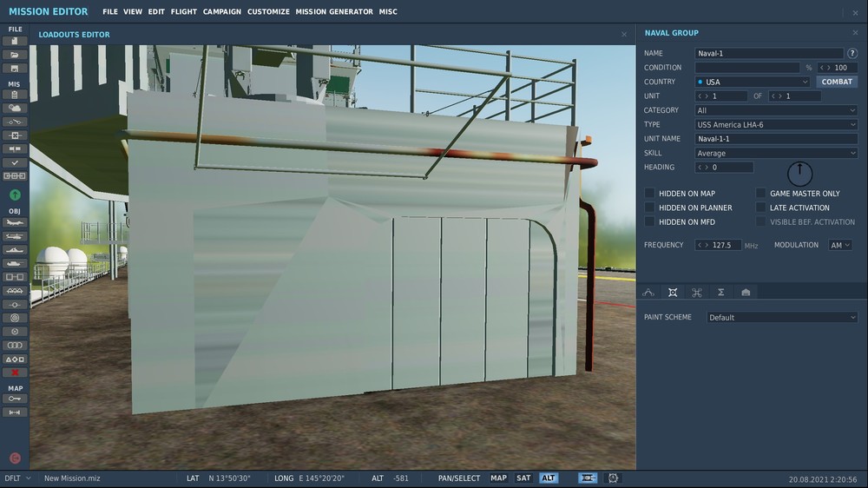Screen dimensions: 868x488
Task: Click the New Mission file icon
Action: coord(15,41)
